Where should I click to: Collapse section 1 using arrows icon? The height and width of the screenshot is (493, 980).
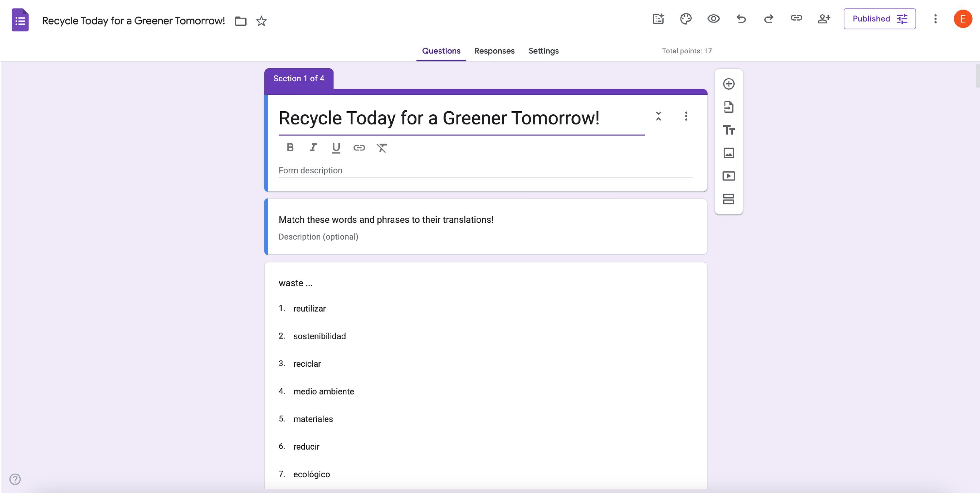coord(659,116)
